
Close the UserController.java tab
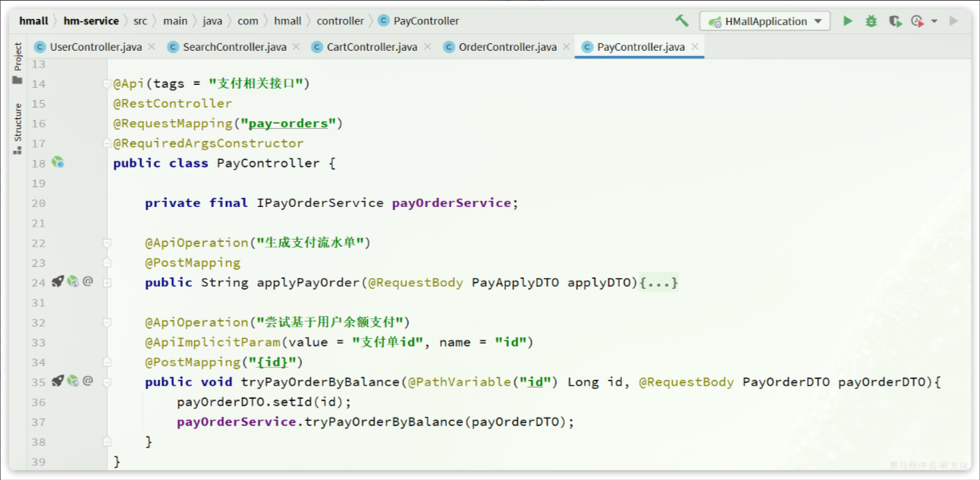pos(151,47)
